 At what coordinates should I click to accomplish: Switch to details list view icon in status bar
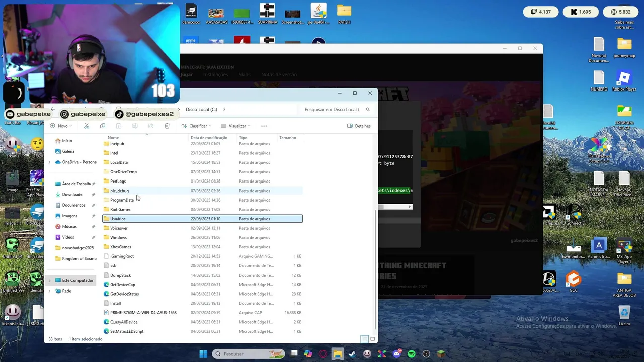click(x=365, y=339)
